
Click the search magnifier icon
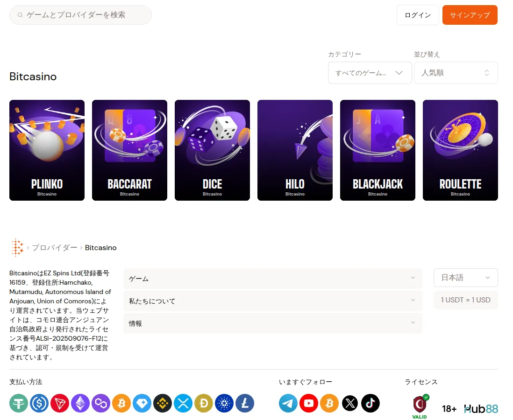20,15
